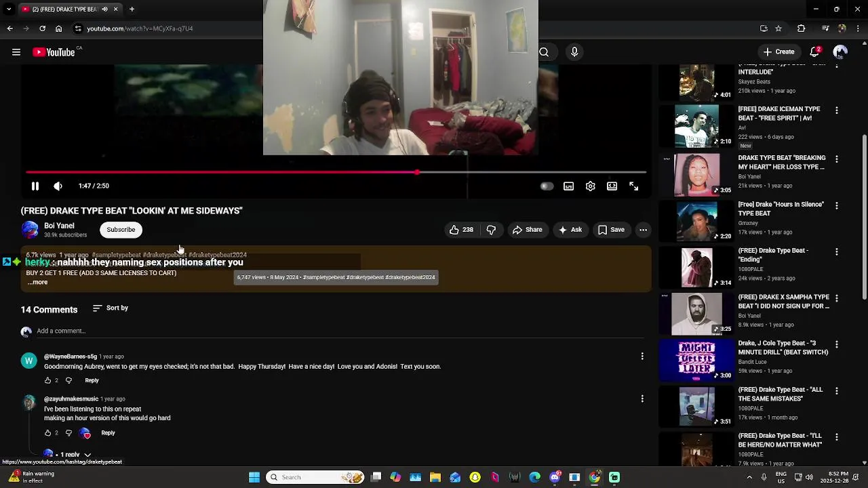Open Boi Yanel channel name link
This screenshot has width=868, height=488.
[59, 226]
